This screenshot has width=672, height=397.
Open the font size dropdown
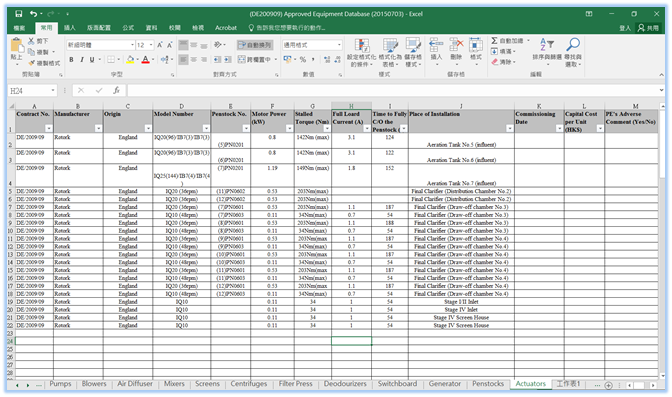pyautogui.click(x=151, y=45)
